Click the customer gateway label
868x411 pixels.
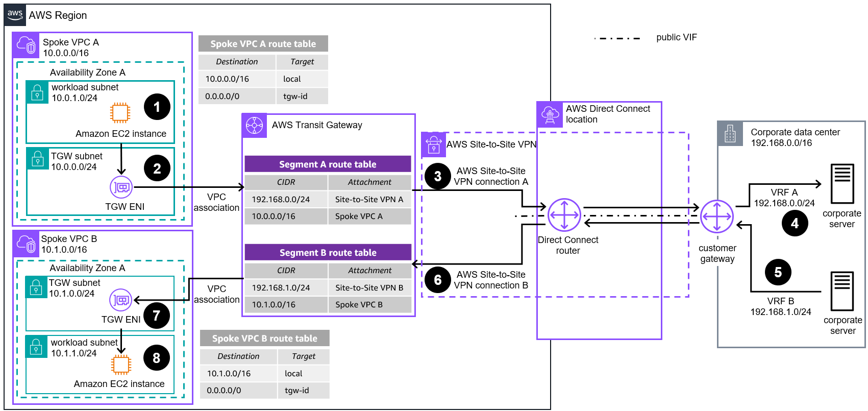(x=717, y=253)
